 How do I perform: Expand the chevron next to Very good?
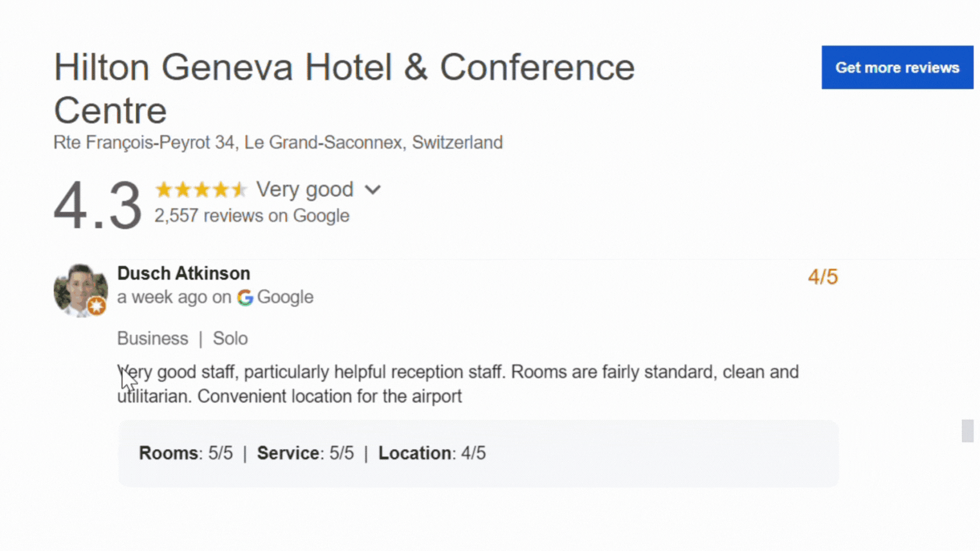tap(373, 190)
